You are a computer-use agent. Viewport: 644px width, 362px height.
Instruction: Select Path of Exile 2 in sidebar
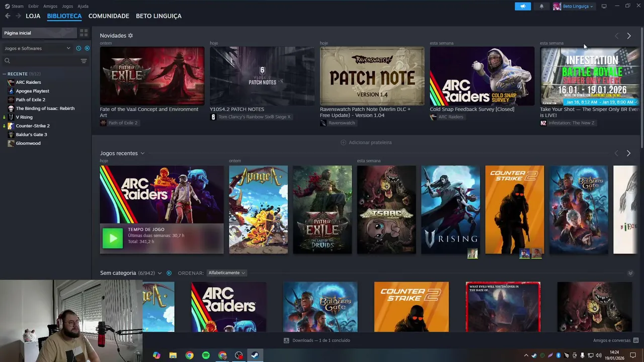point(30,100)
